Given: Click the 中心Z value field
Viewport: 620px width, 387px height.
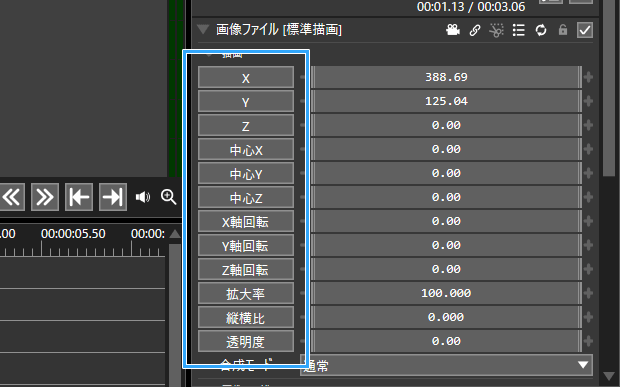Looking at the screenshot, I should [446, 197].
